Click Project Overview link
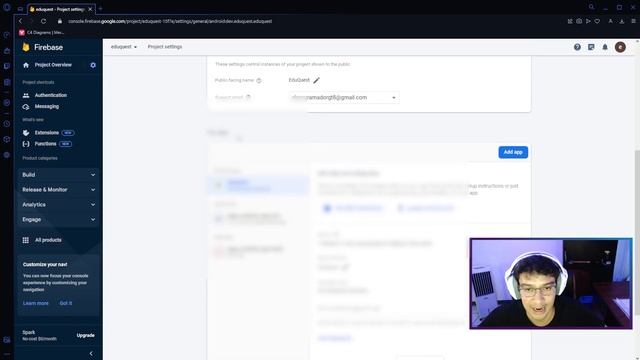Image resolution: width=640 pixels, height=360 pixels. coord(53,65)
